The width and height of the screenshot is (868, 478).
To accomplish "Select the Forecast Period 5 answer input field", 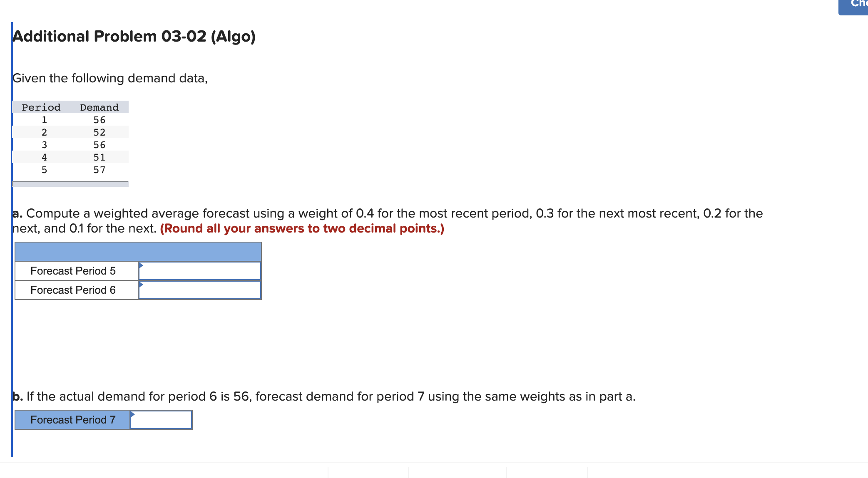I will pyautogui.click(x=200, y=270).
